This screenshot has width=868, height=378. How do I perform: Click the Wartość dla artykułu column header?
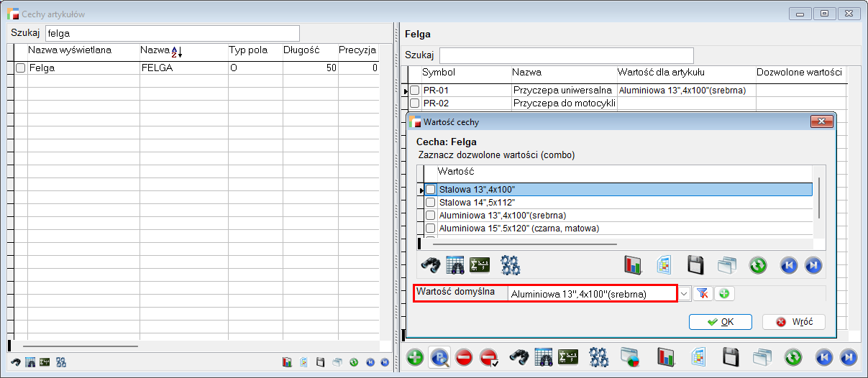[x=660, y=73]
